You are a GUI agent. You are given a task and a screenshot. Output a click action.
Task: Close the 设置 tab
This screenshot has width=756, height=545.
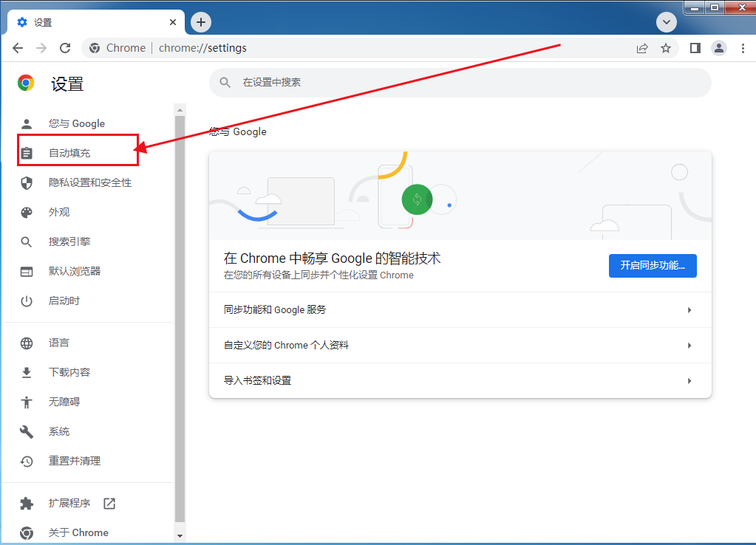173,22
